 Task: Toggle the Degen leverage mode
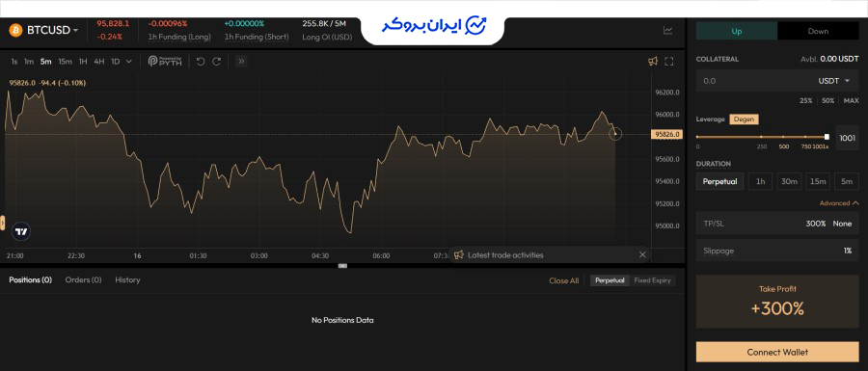[744, 119]
